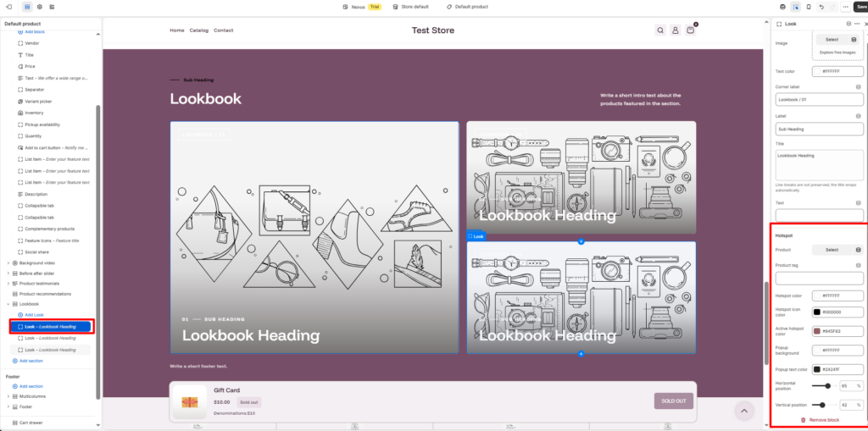Click the Horizontal position slider
Image resolution: width=868 pixels, height=431 pixels.
pyautogui.click(x=823, y=385)
